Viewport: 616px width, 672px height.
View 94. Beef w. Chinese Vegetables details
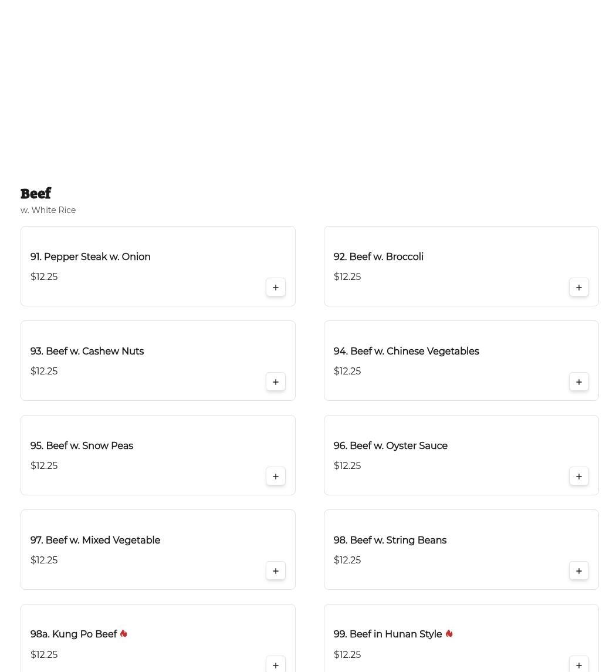406,352
